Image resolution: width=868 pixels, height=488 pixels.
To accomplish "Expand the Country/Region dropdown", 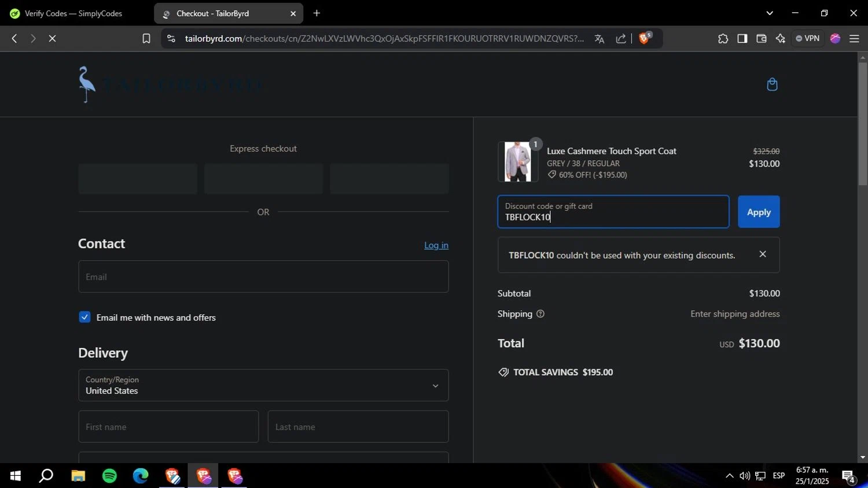I will coord(263,386).
